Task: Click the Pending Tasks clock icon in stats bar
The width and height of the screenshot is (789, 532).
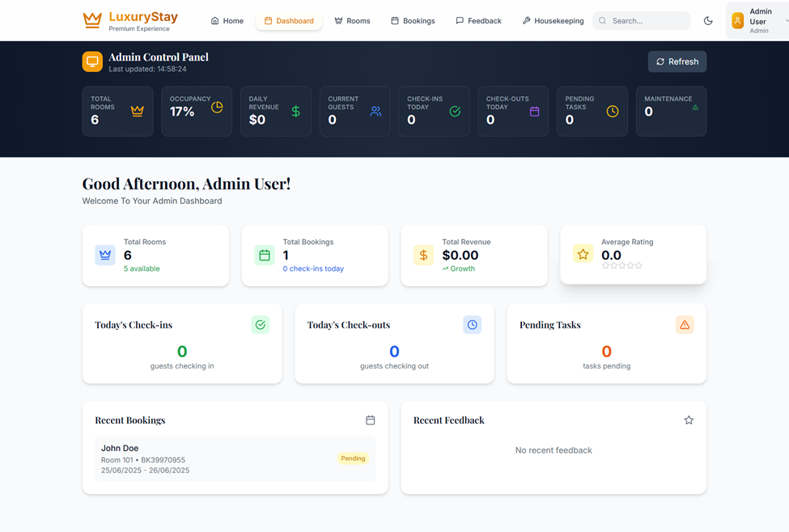Action: click(x=613, y=112)
